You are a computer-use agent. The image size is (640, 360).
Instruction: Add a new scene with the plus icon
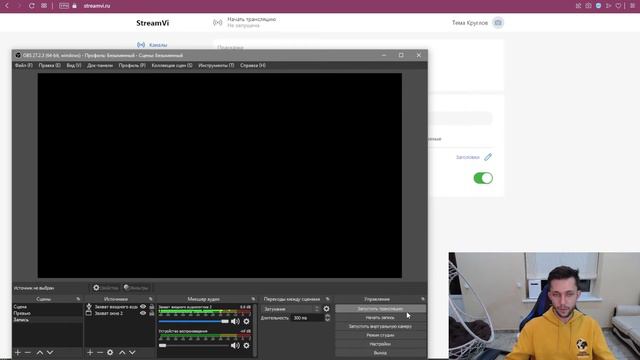point(18,352)
